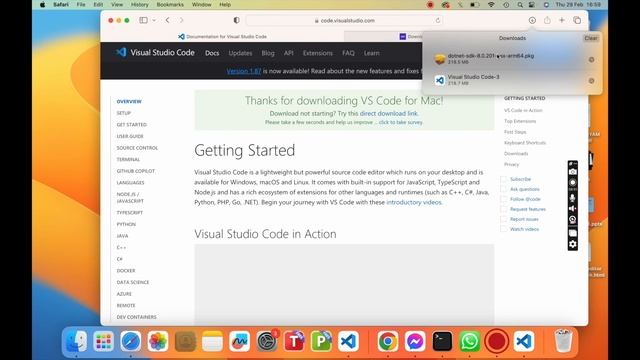Reveal Visual Studio Code-3 download in Finder icon

tap(591, 81)
